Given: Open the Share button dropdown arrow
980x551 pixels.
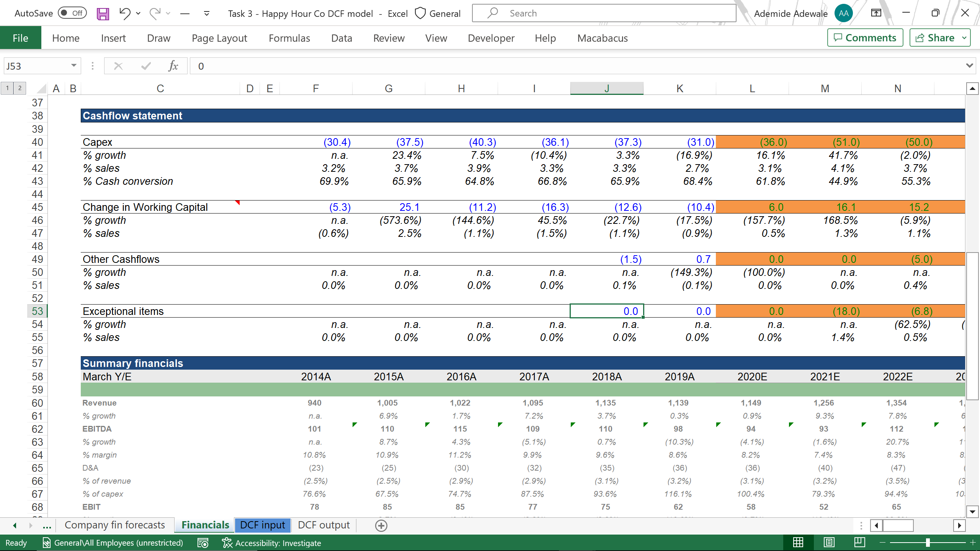Looking at the screenshot, I should [965, 38].
